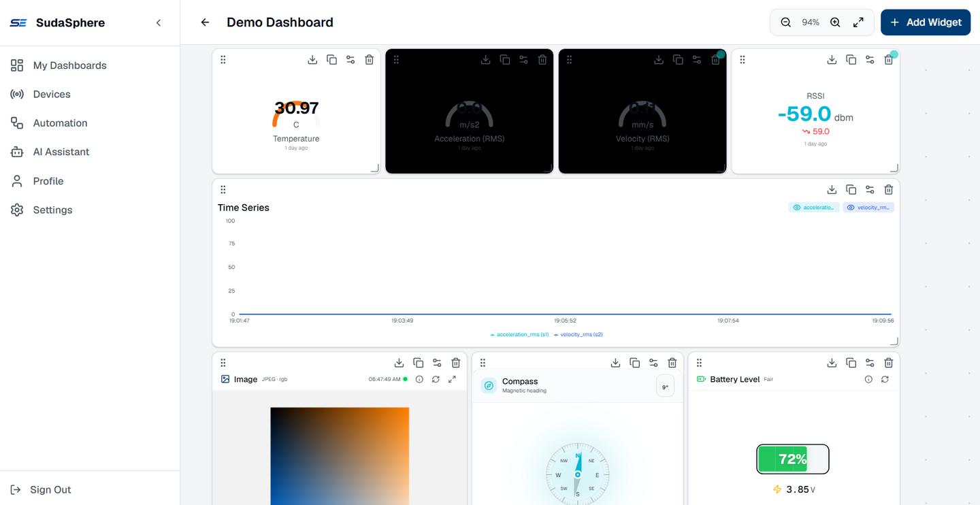Download the Image widget
This screenshot has width=980, height=505.
(399, 363)
